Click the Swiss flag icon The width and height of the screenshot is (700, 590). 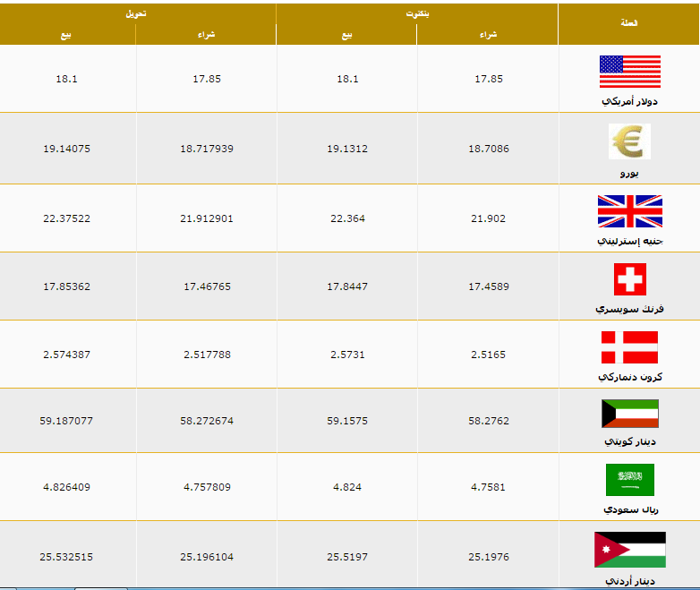[630, 279]
